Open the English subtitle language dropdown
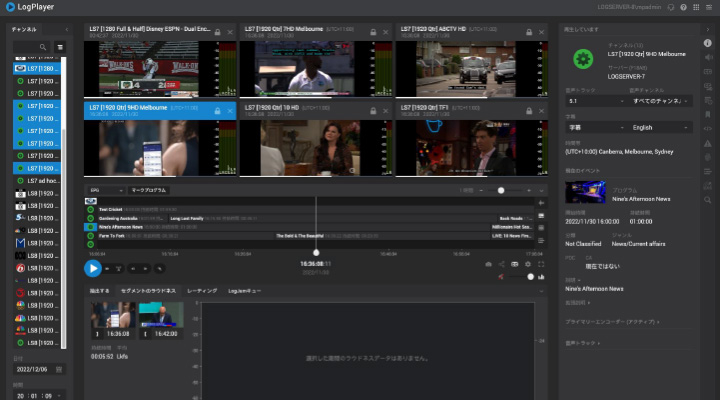Screen dimensions: 720x400 pyautogui.click(x=660, y=128)
